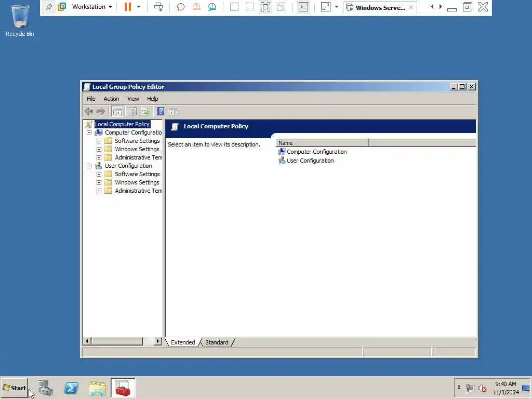This screenshot has height=399, width=532.
Task: Open the power options dropdown beside the pause icon
Action: click(x=138, y=7)
